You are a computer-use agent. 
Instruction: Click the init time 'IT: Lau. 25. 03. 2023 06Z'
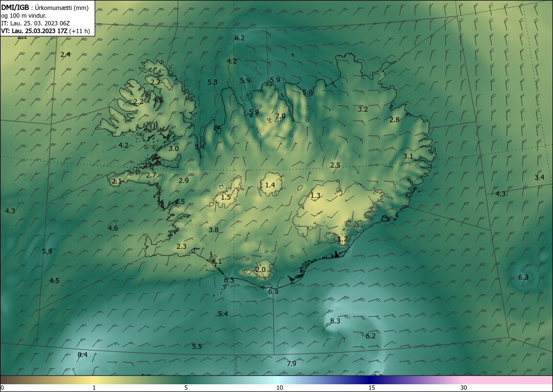point(35,23)
